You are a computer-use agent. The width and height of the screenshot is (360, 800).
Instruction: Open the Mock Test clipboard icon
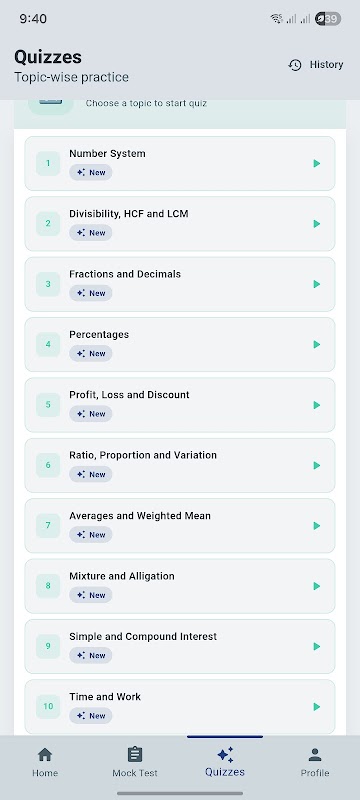pos(135,754)
